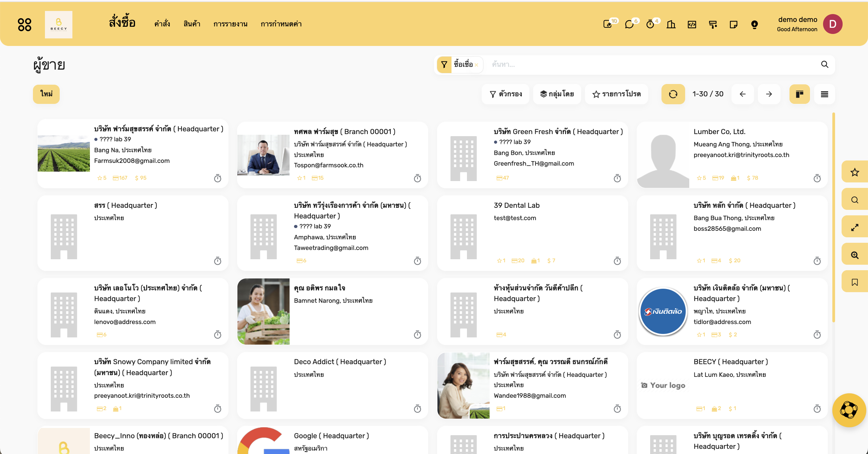Go to previous page arrow

(743, 94)
